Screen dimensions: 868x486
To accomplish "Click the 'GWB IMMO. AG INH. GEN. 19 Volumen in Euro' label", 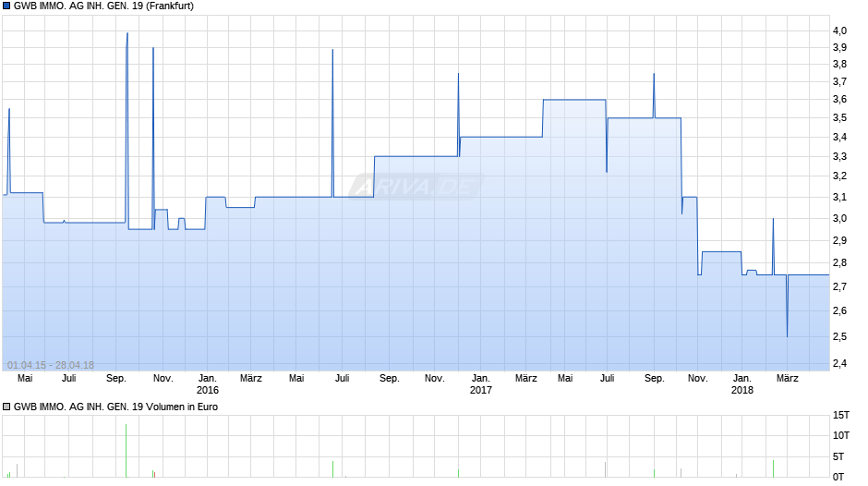I will [x=115, y=407].
